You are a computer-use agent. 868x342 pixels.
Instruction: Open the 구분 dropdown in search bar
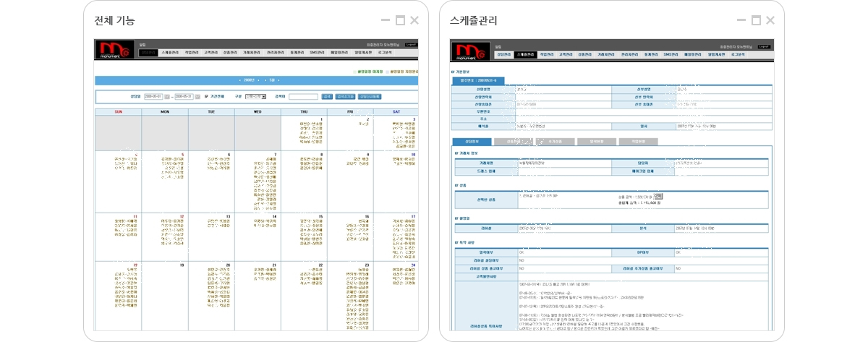pyautogui.click(x=255, y=96)
